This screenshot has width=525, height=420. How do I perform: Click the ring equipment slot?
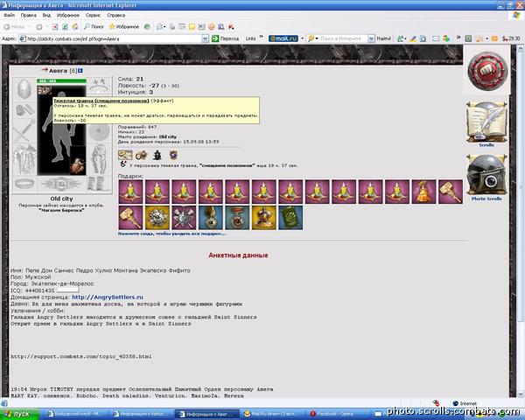coord(24,184)
